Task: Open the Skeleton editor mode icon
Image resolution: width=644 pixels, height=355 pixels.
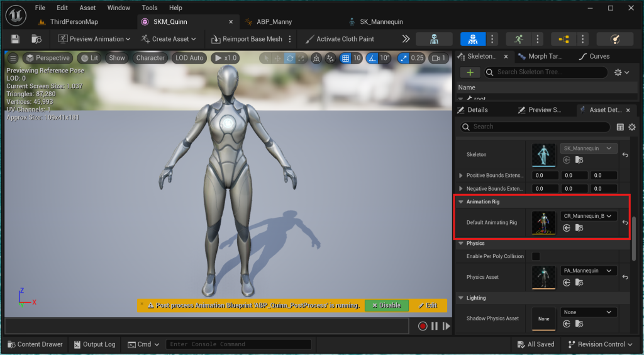Action: click(434, 39)
